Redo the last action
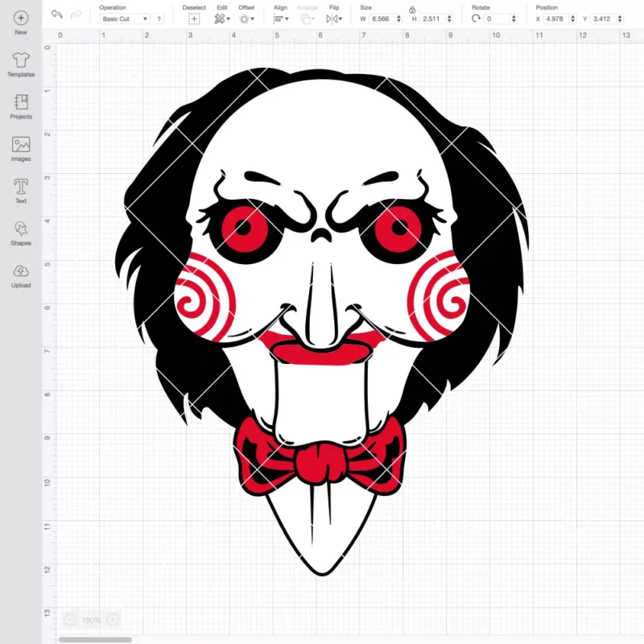Screen dimensions: 644x644 click(x=76, y=14)
